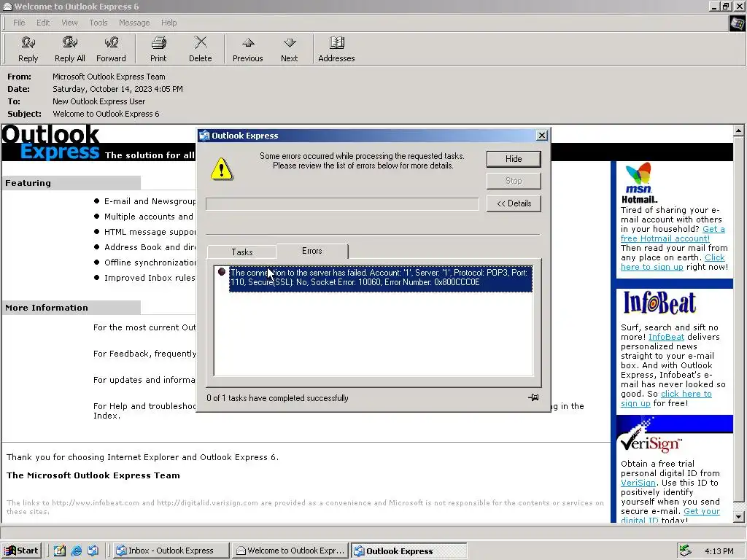Click the Outlook Express dialog title icon
Image resolution: width=747 pixels, height=560 pixels.
point(204,136)
